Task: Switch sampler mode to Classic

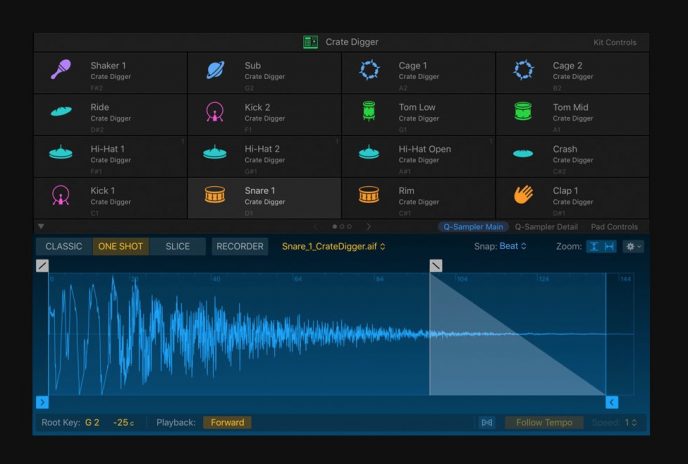Action: pyautogui.click(x=64, y=246)
